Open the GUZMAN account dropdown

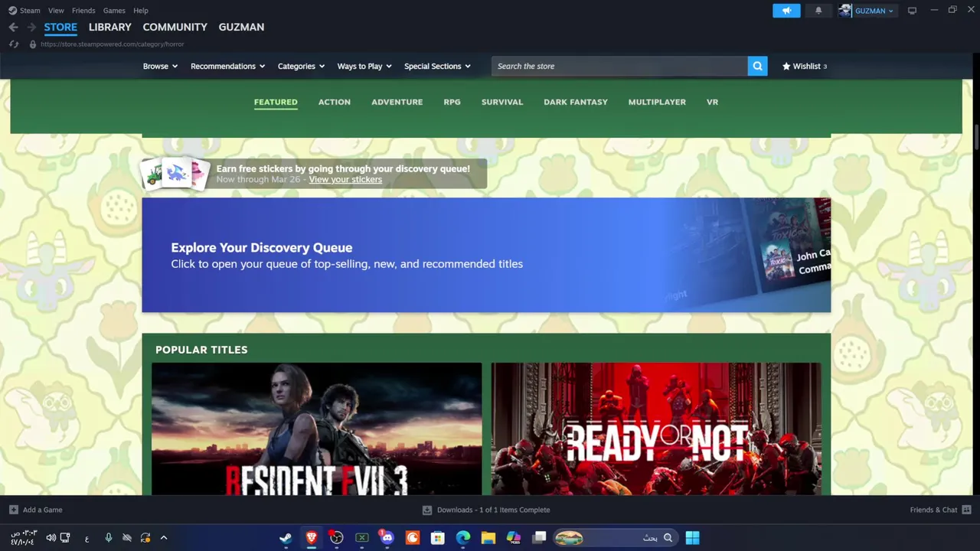[x=874, y=11]
